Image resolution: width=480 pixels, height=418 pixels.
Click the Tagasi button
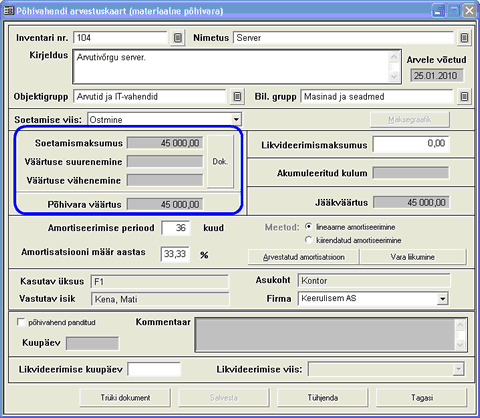[422, 398]
